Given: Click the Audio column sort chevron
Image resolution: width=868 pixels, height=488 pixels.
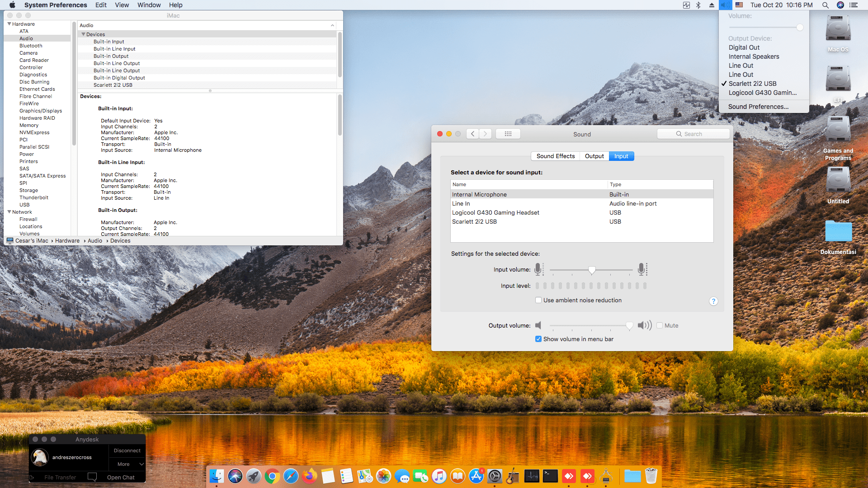Looking at the screenshot, I should tap(332, 25).
